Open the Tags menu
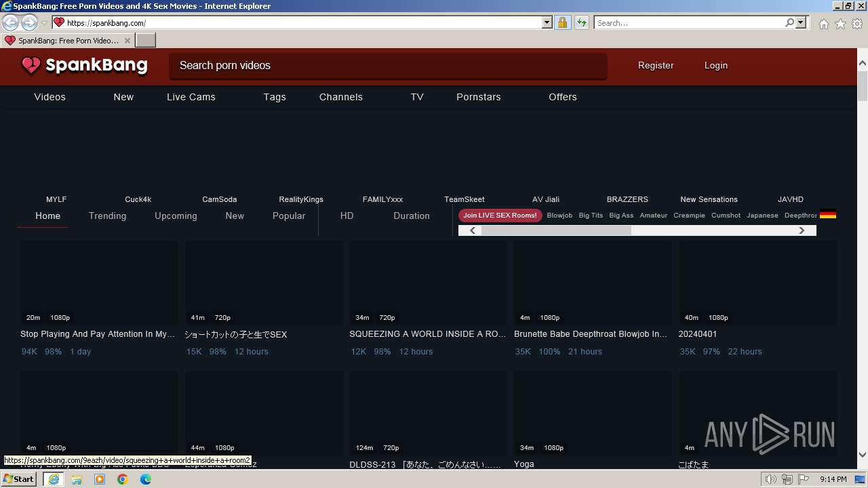The image size is (868, 488). [x=275, y=97]
